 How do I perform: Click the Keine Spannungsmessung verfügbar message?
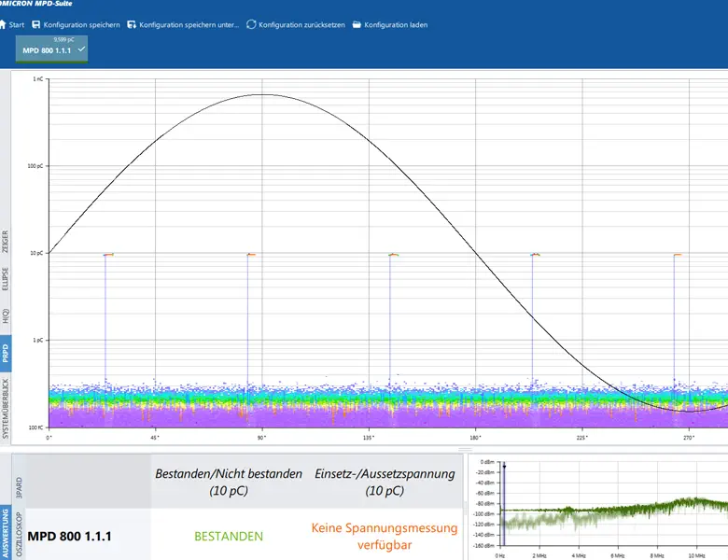coord(385,536)
